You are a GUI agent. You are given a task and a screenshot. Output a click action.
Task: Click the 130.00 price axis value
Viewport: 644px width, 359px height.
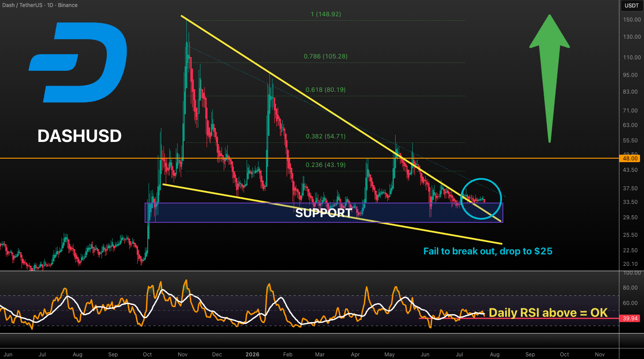632,37
